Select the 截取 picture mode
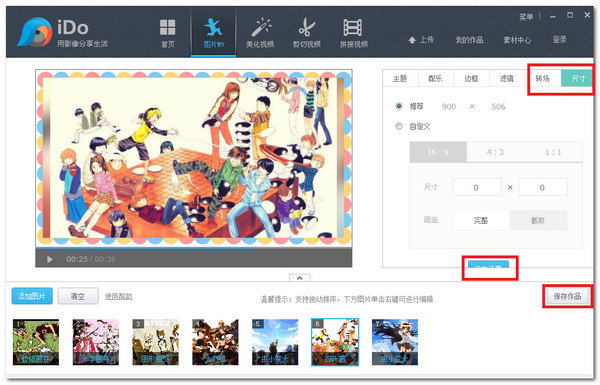The height and width of the screenshot is (385, 600). pos(538,220)
